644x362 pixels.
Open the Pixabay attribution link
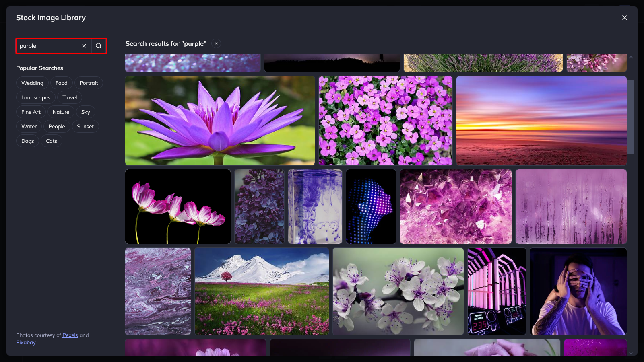coord(26,342)
